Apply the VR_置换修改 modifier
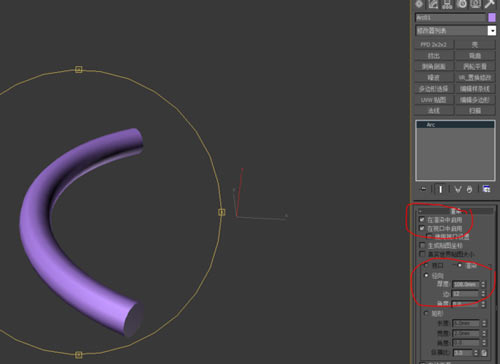This screenshot has width=500, height=364. pyautogui.click(x=475, y=78)
